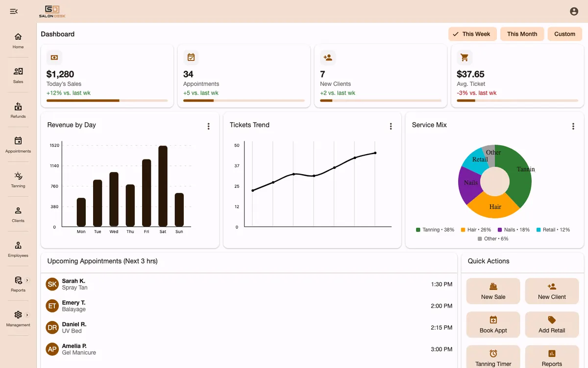Select the This Week filter
The image size is (588, 368).
click(x=472, y=34)
